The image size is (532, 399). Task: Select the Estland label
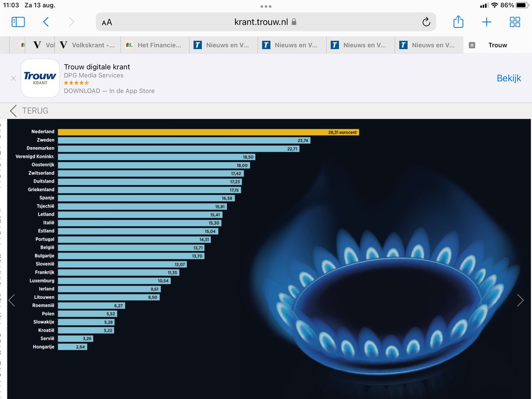(x=46, y=231)
